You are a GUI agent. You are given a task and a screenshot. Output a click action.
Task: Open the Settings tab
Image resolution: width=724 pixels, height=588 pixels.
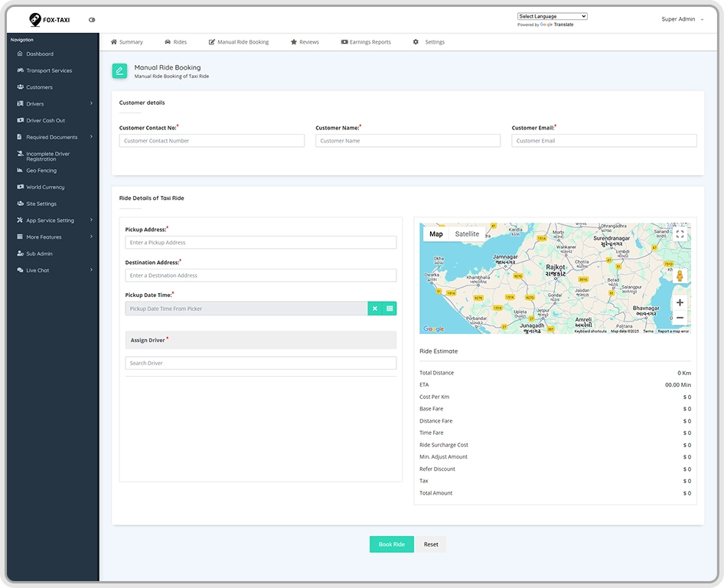(x=429, y=42)
